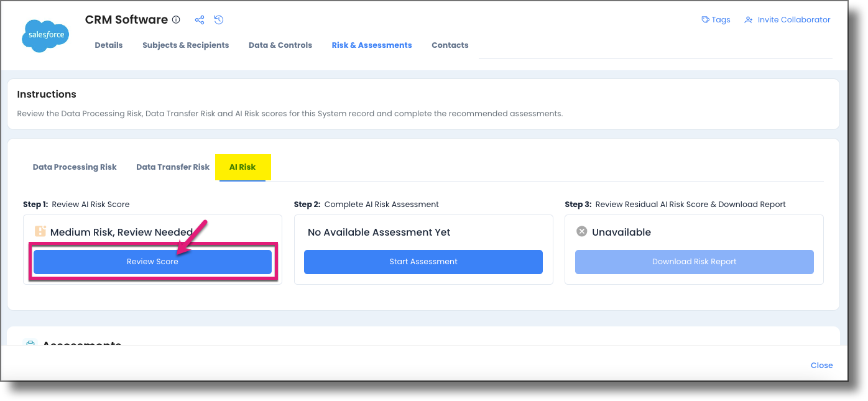
Task: Click 'Step 1: Review AI Risk Score' label
Action: (76, 204)
